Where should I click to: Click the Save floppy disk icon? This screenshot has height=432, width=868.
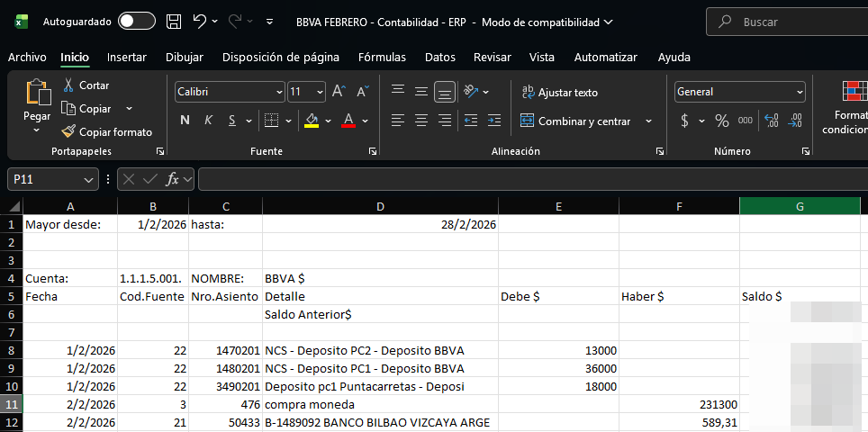[x=174, y=22]
